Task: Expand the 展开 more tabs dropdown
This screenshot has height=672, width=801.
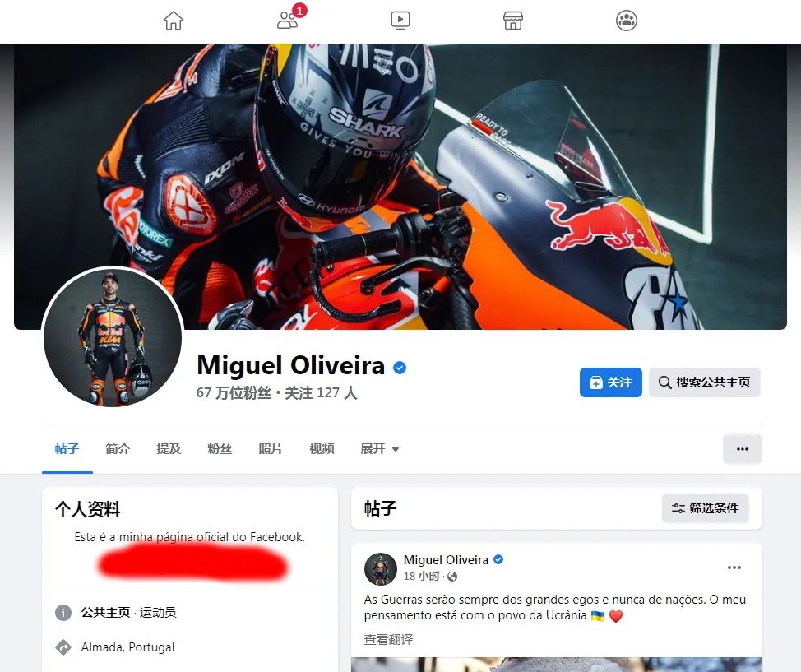Action: [380, 448]
